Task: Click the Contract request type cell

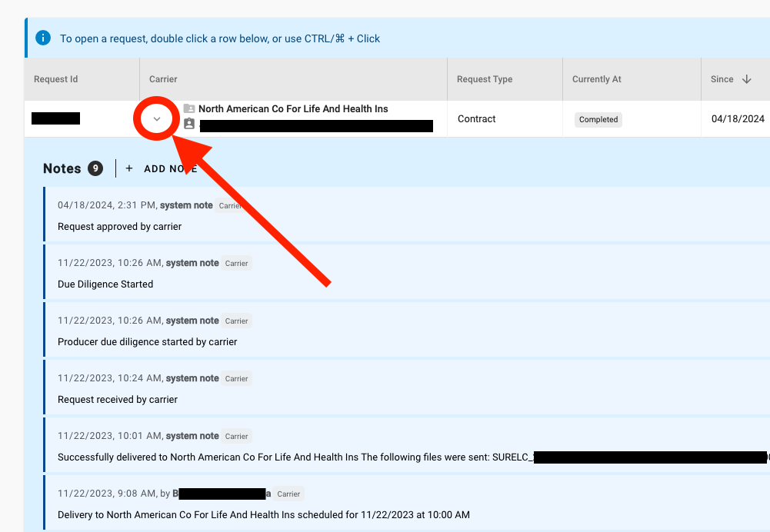Action: pos(476,118)
